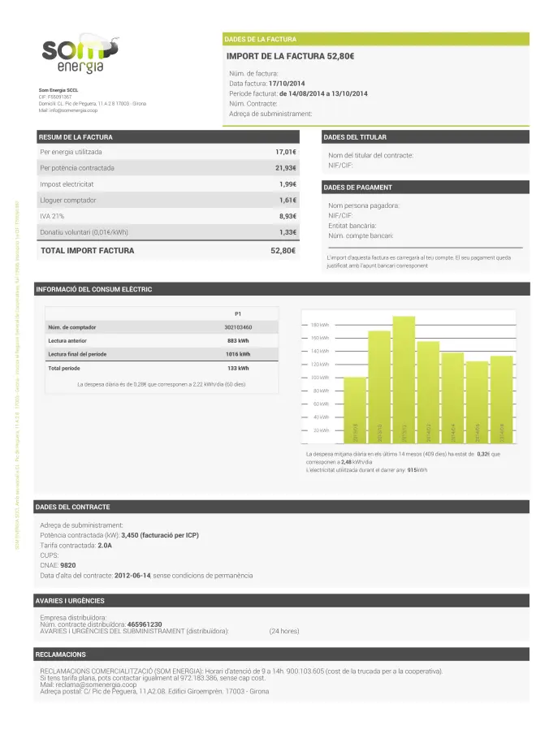The image size is (536, 756).
Task: Click the TOTAL IMPORT FACTURA amount 52,80€
Action: [x=283, y=251]
